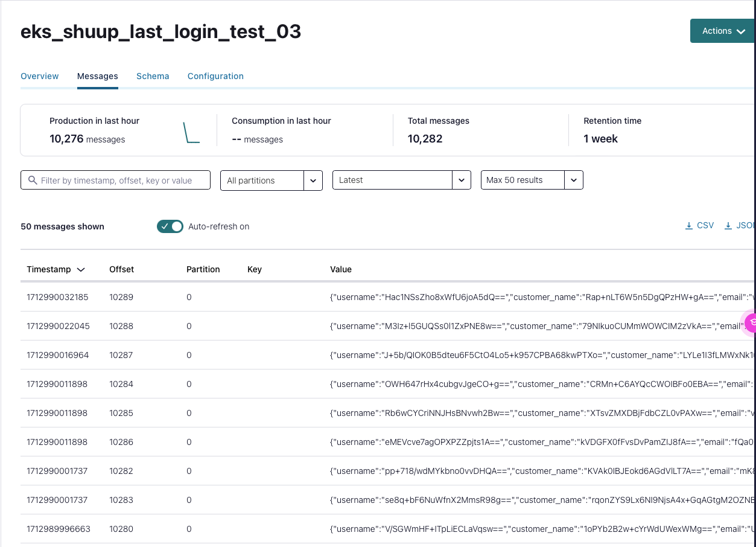The width and height of the screenshot is (756, 547).
Task: Download messages as CSV
Action: pos(699,225)
